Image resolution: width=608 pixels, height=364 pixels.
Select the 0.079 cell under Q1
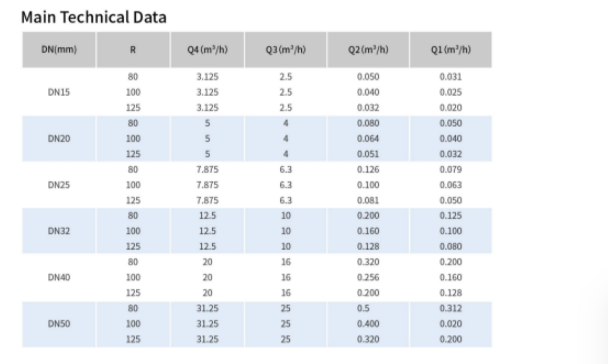[451, 169]
